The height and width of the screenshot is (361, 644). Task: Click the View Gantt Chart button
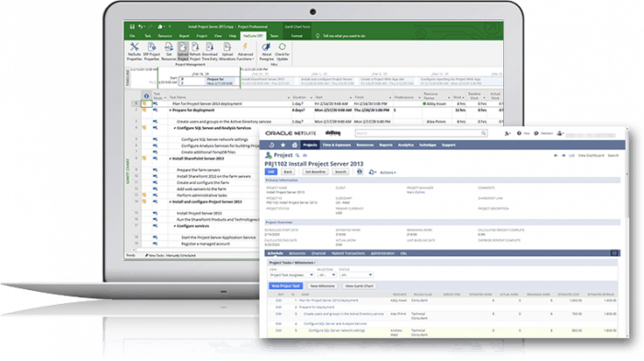(x=360, y=285)
